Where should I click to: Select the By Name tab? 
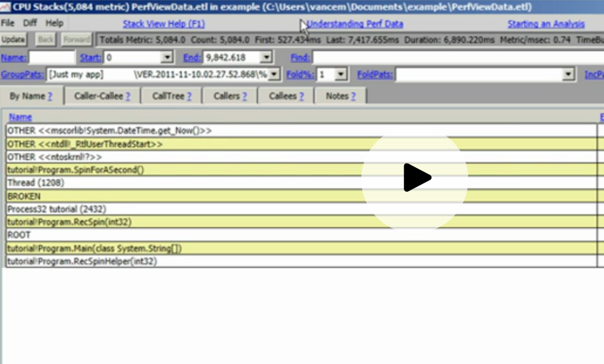click(x=32, y=96)
